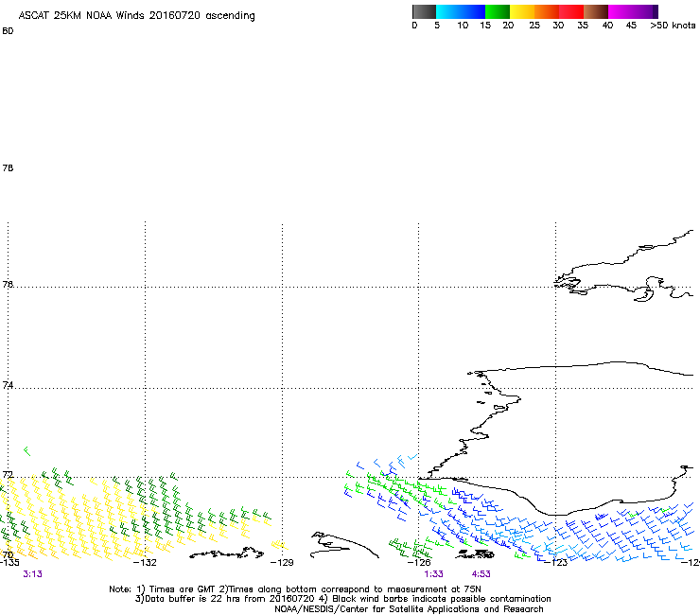This screenshot has height=615, width=700.
Task: Click the 'Data buffer is 22 hrs' note line
Action: pyautogui.click(x=342, y=599)
